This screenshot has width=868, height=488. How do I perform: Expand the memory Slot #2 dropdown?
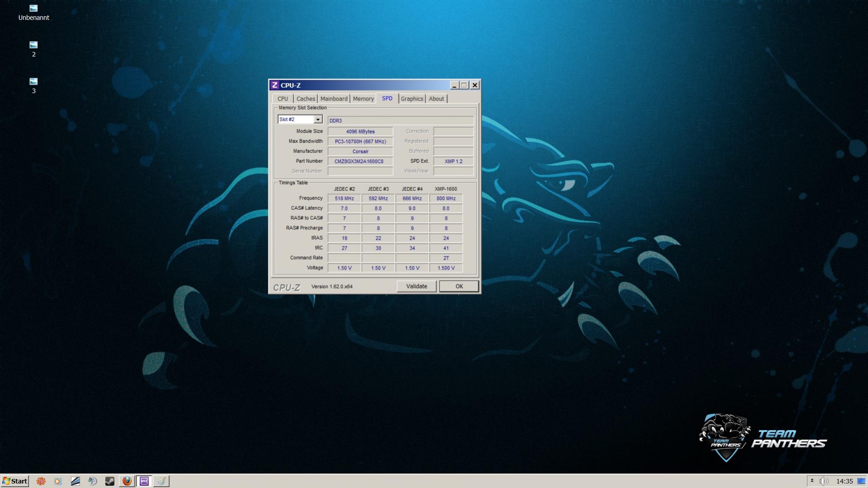[318, 119]
